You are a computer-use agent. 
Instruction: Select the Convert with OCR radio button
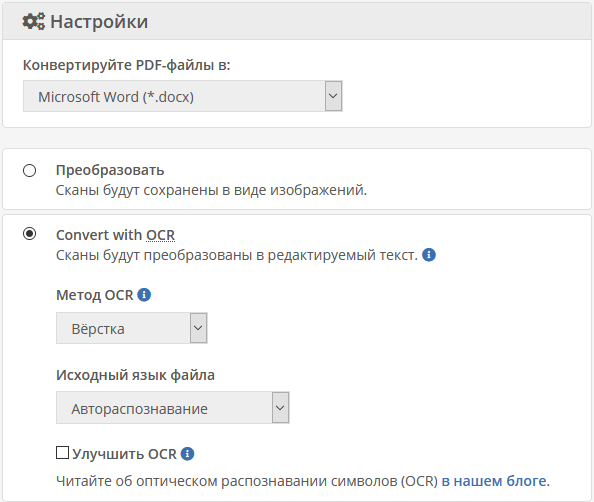(30, 234)
